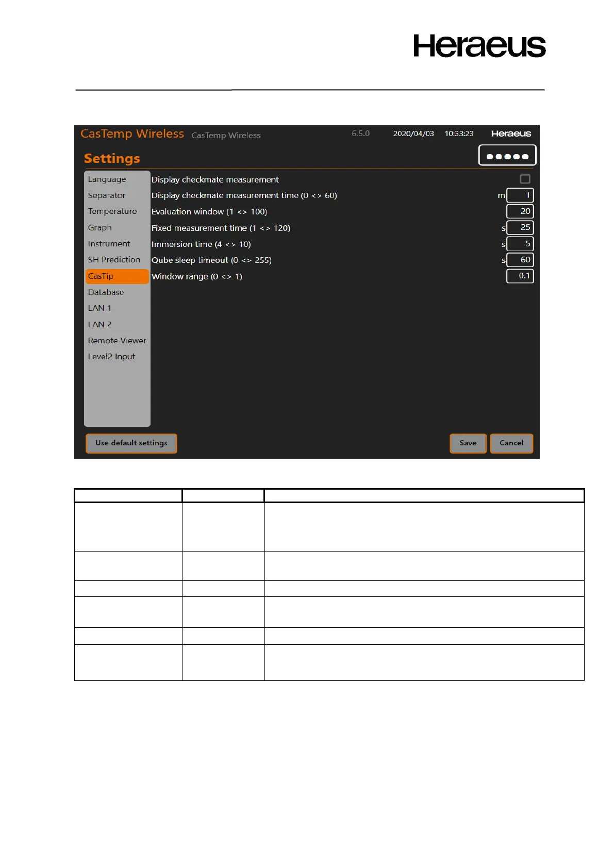Click the Settings heading
The height and width of the screenshot is (868, 614).
click(112, 158)
